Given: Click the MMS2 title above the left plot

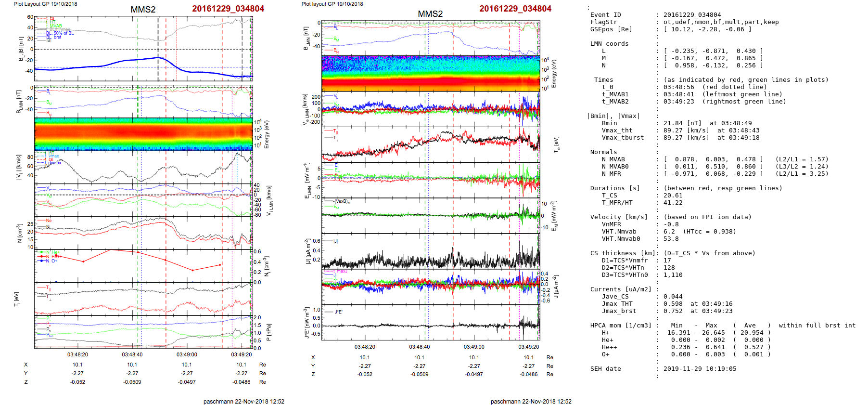Looking at the screenshot, I should [143, 10].
